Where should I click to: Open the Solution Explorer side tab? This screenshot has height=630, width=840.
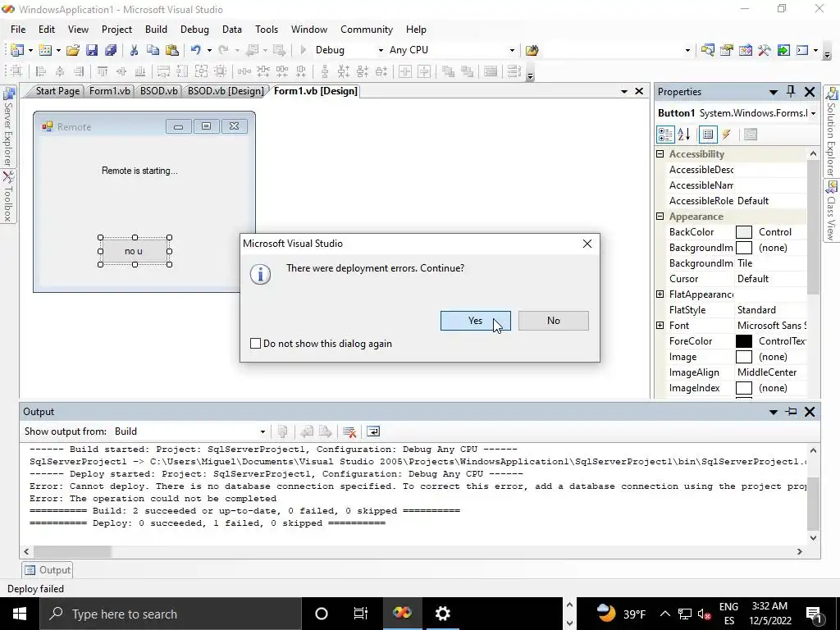(831, 134)
